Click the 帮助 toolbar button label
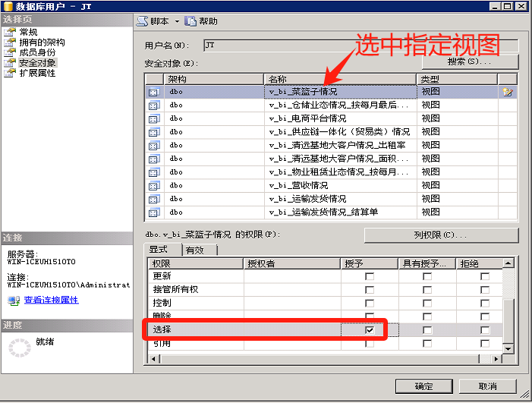532x403 pixels. coord(208,21)
